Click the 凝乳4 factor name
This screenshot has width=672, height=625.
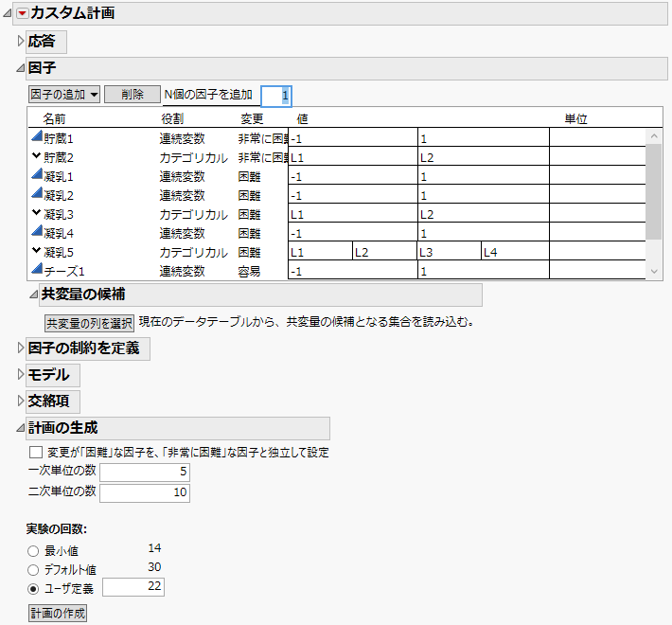(59, 233)
